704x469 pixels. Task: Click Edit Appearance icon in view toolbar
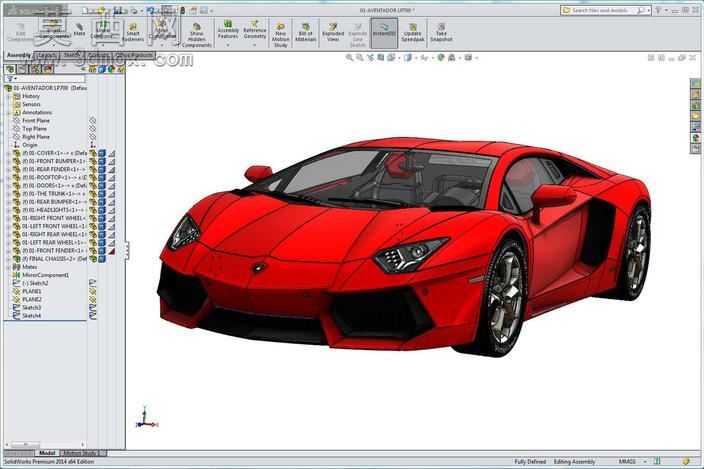(x=441, y=57)
